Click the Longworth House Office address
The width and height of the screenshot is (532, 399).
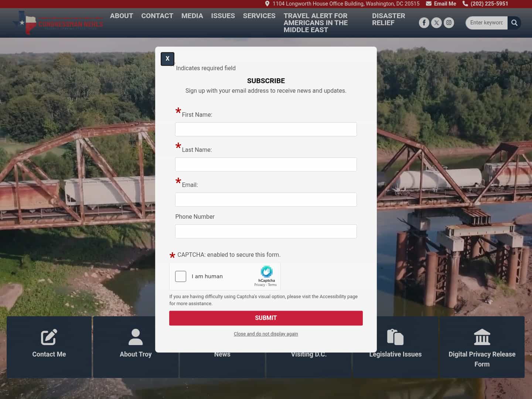[x=346, y=4]
